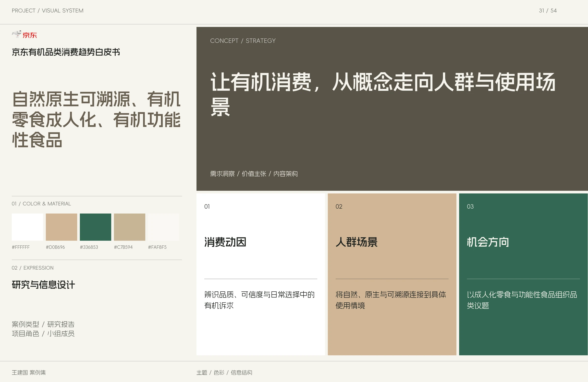588x382 pixels.
Task: Click the description 辨识品质、可信度与日常选择中的有机诉求
Action: pyautogui.click(x=259, y=300)
